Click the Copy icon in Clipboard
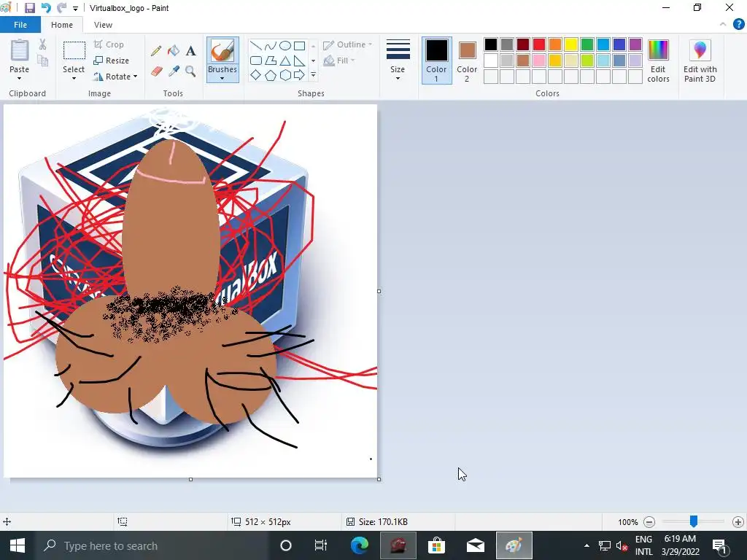The width and height of the screenshot is (747, 560). click(x=42, y=61)
